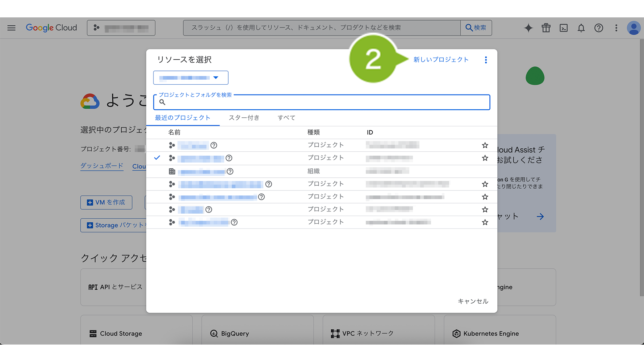Open the three-dot settings menu in header

pos(616,28)
